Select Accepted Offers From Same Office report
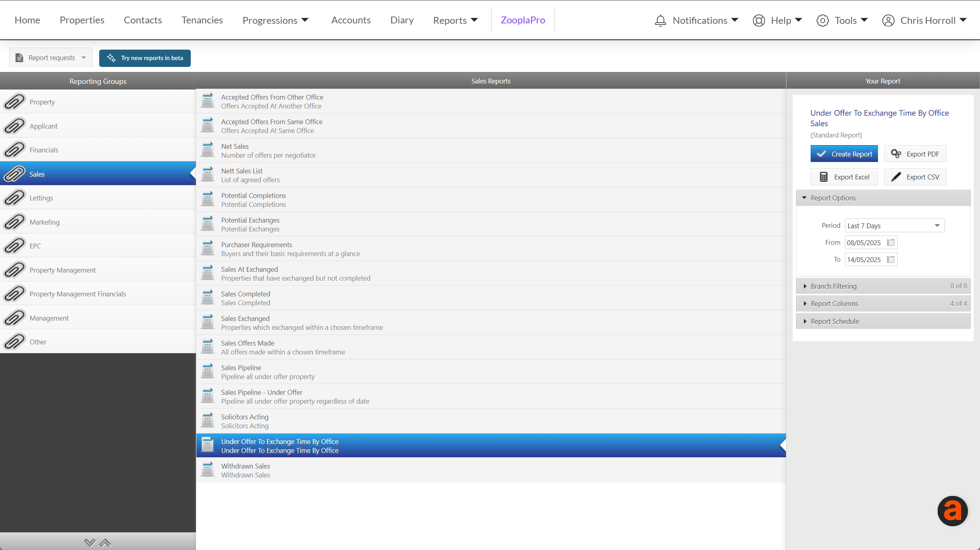980x550 pixels. (x=491, y=126)
